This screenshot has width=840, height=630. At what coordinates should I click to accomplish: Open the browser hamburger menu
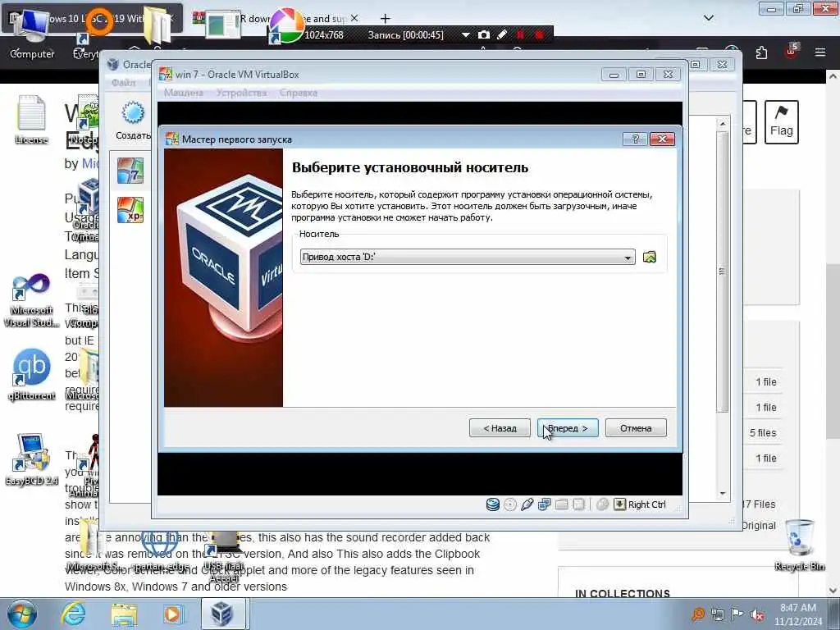pyautogui.click(x=820, y=52)
